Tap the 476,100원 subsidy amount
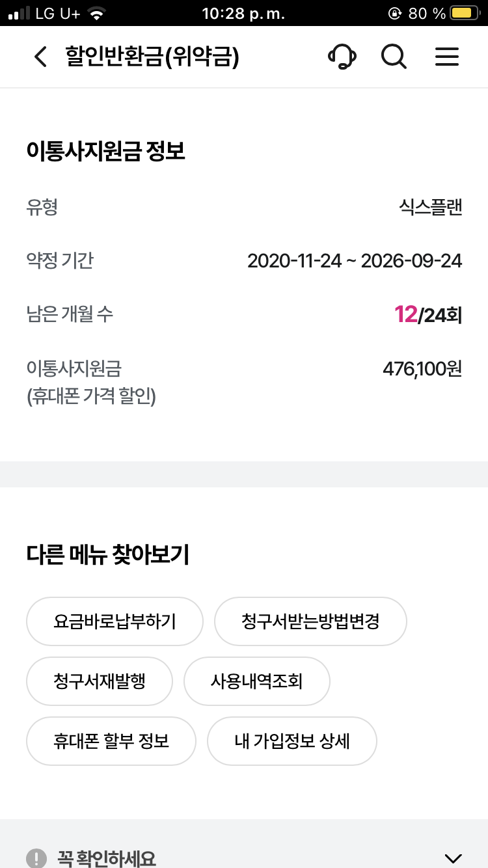 (x=422, y=369)
